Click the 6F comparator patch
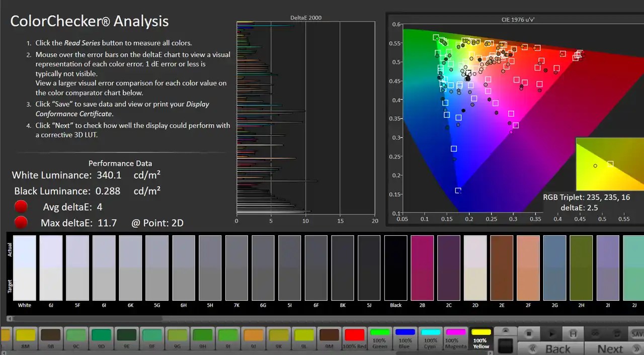 (316, 268)
